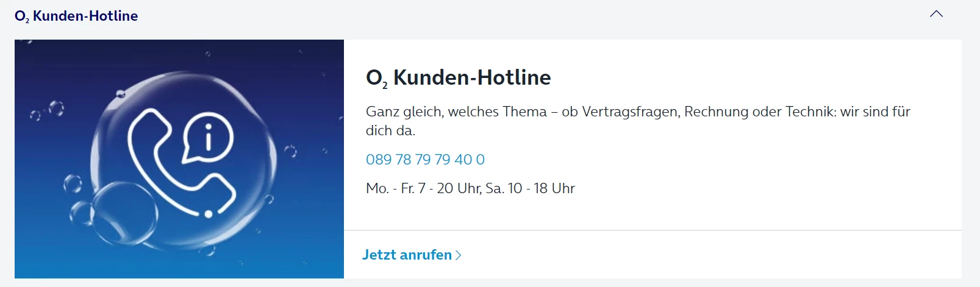Viewport: 980px width, 287px height.
Task: Click the bold O2 Kunden-Hotline card heading
Action: [458, 77]
